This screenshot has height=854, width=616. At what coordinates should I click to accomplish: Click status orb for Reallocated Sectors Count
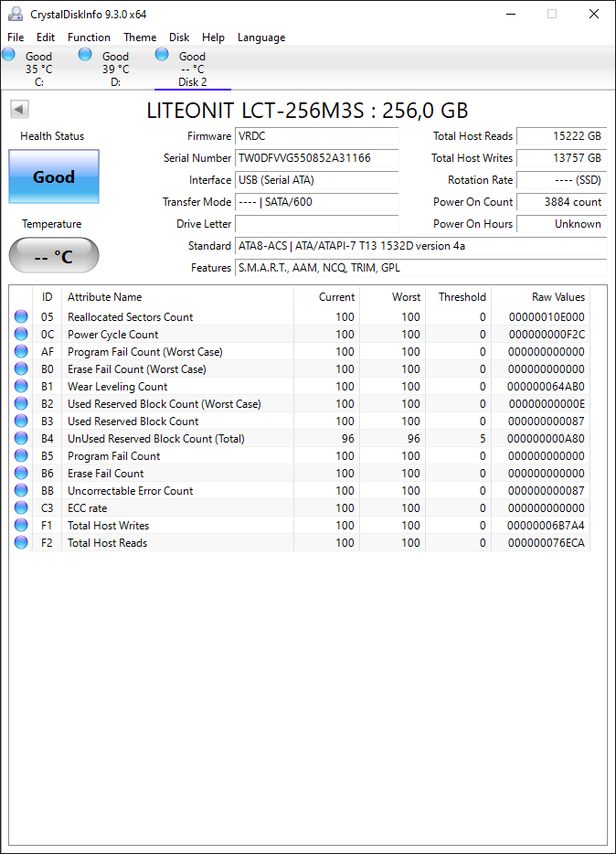coord(21,316)
